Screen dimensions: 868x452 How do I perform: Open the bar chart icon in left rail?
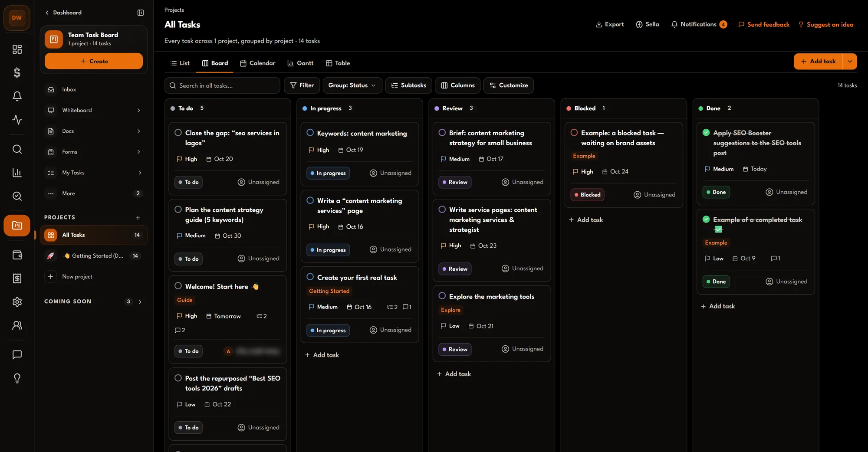tap(17, 173)
